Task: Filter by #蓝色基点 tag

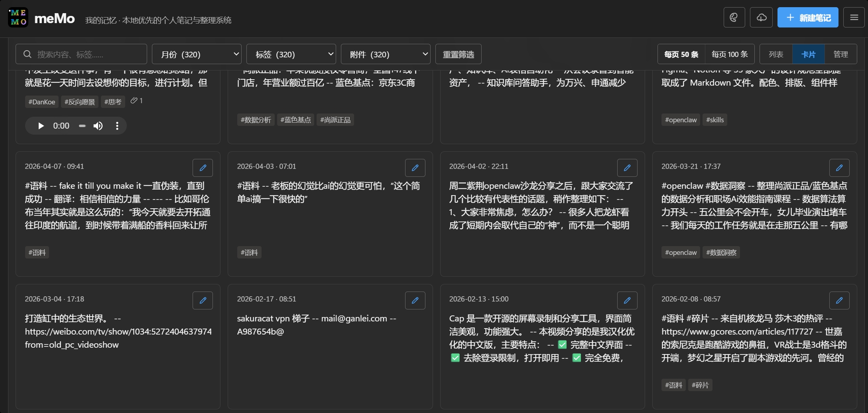Action: pos(295,120)
